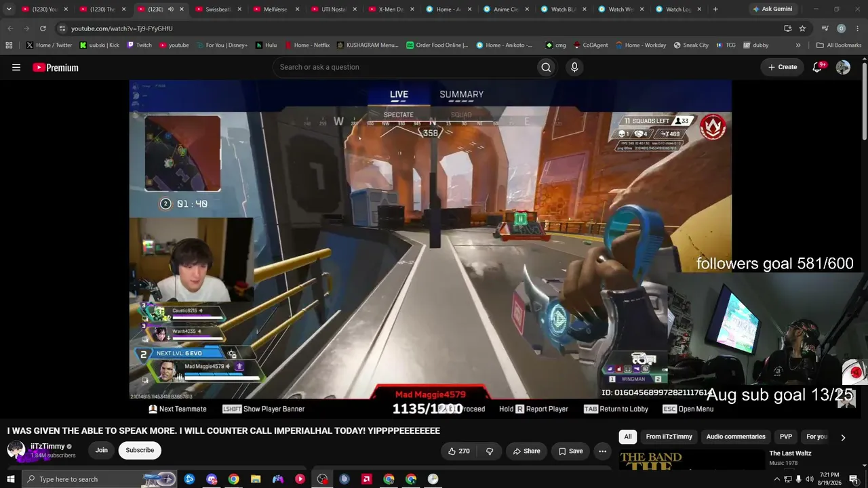Select the All filter chip

pos(628,437)
